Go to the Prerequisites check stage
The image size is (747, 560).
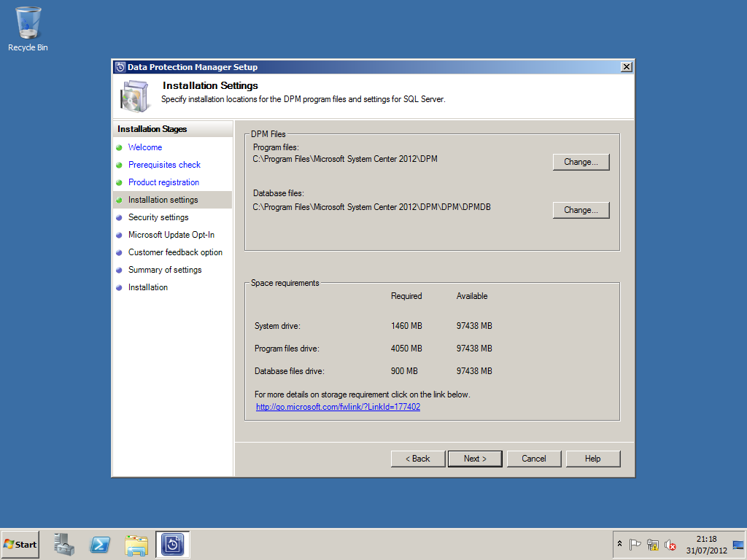tap(164, 165)
